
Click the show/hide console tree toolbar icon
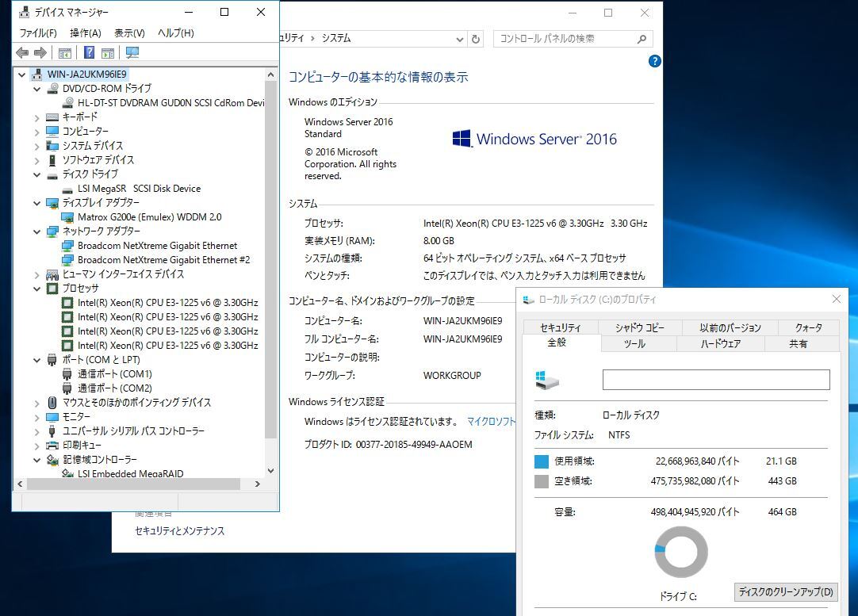coord(64,52)
